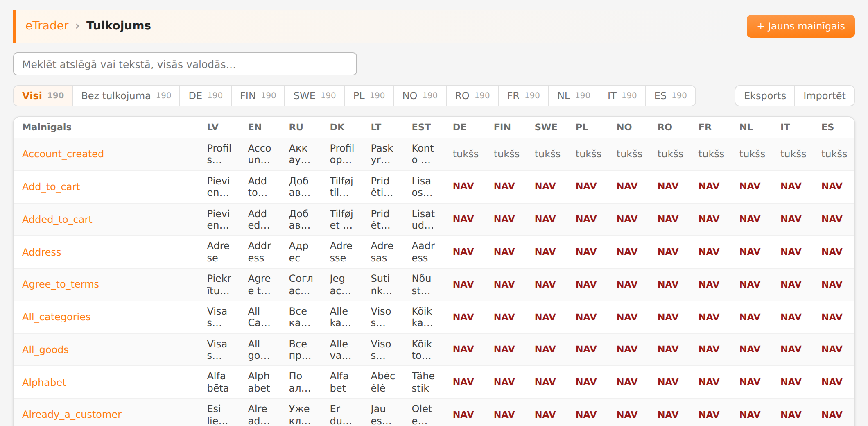Select the RO language tab

click(472, 96)
